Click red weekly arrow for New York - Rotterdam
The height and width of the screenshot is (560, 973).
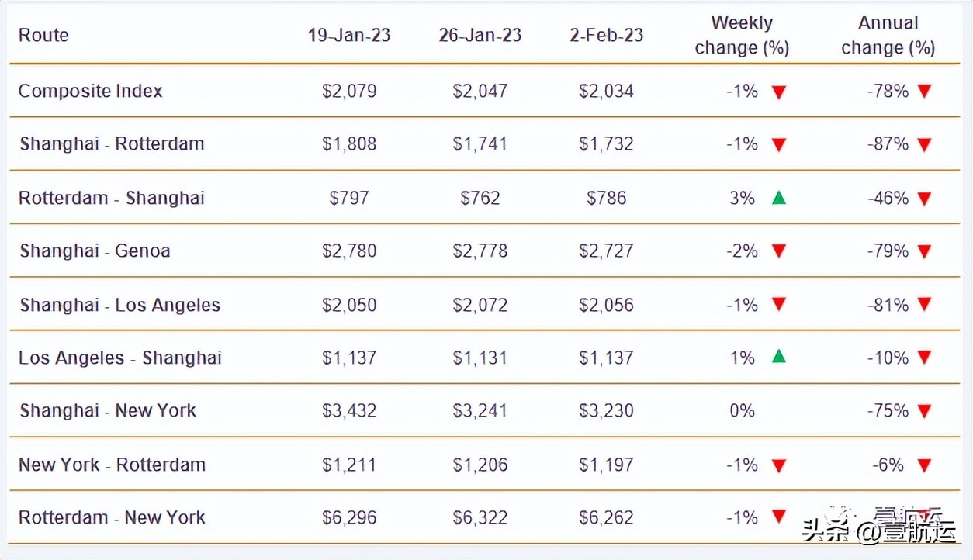point(779,465)
